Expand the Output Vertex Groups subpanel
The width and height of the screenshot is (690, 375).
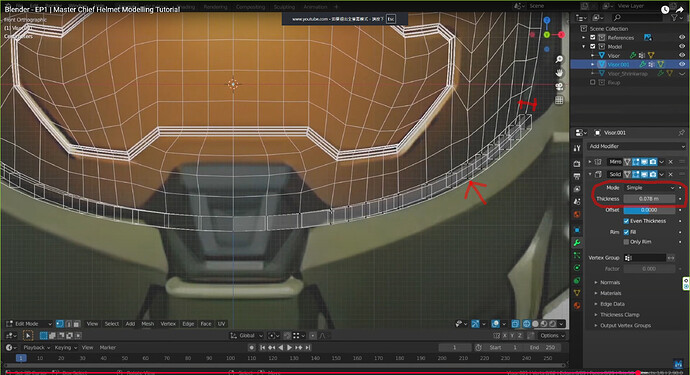(625, 326)
